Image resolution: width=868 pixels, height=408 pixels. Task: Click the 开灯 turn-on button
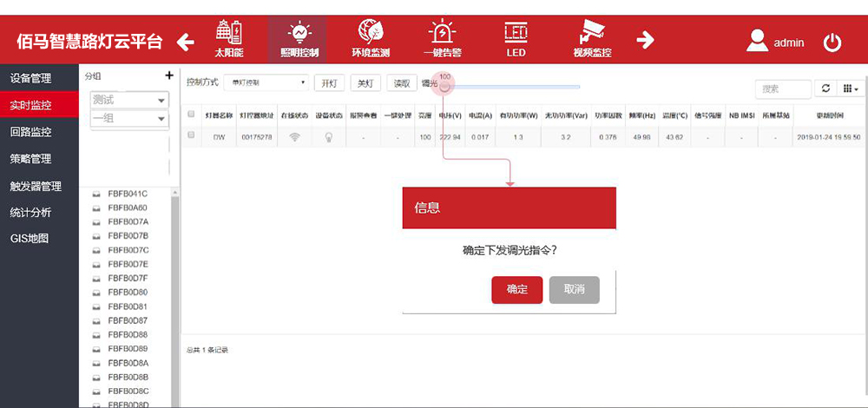pyautogui.click(x=329, y=83)
